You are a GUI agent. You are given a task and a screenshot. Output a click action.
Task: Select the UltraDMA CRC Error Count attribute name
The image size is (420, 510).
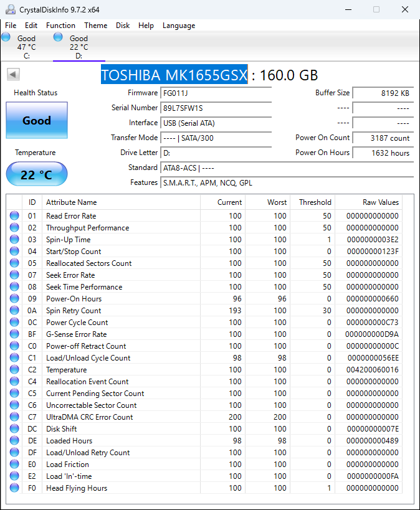tap(90, 417)
